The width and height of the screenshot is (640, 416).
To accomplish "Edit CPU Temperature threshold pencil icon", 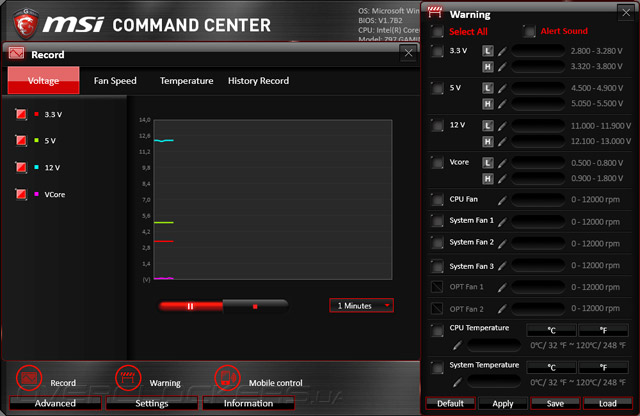I will pyautogui.click(x=458, y=345).
